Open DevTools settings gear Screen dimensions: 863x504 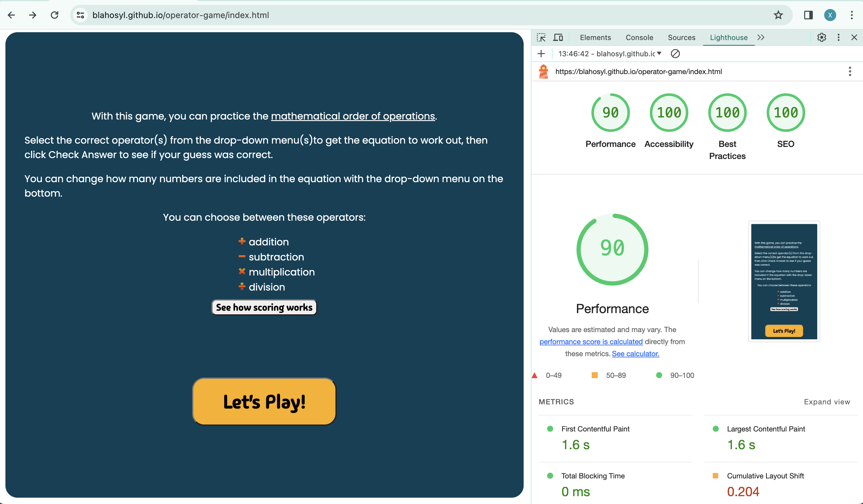tap(821, 37)
